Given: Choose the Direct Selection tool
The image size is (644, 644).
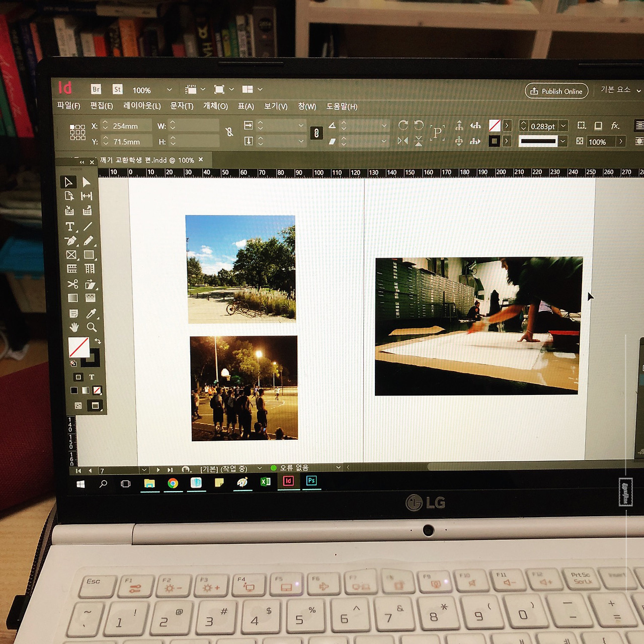Looking at the screenshot, I should click(87, 182).
